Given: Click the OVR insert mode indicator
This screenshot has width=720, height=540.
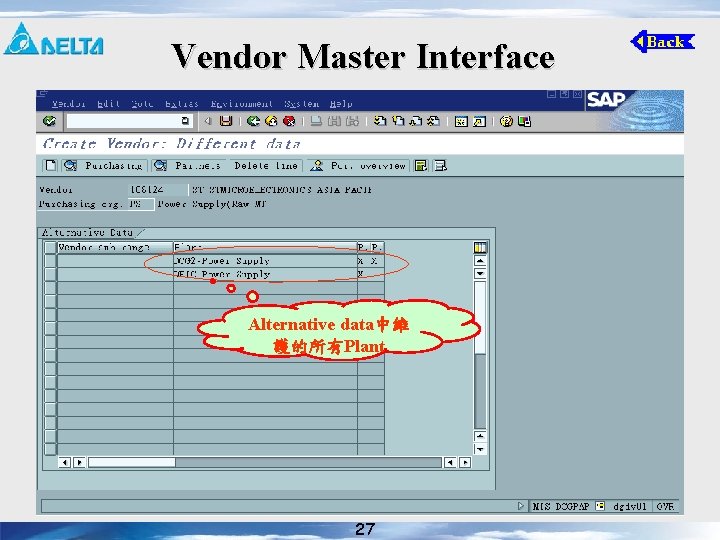Looking at the screenshot, I should 665,506.
